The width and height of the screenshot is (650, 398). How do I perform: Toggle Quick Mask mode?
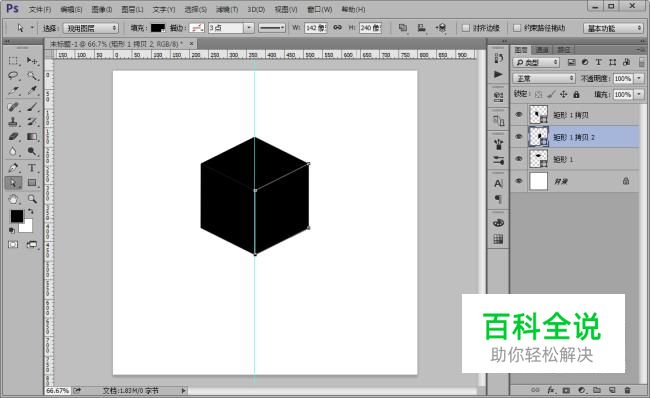pyautogui.click(x=13, y=245)
